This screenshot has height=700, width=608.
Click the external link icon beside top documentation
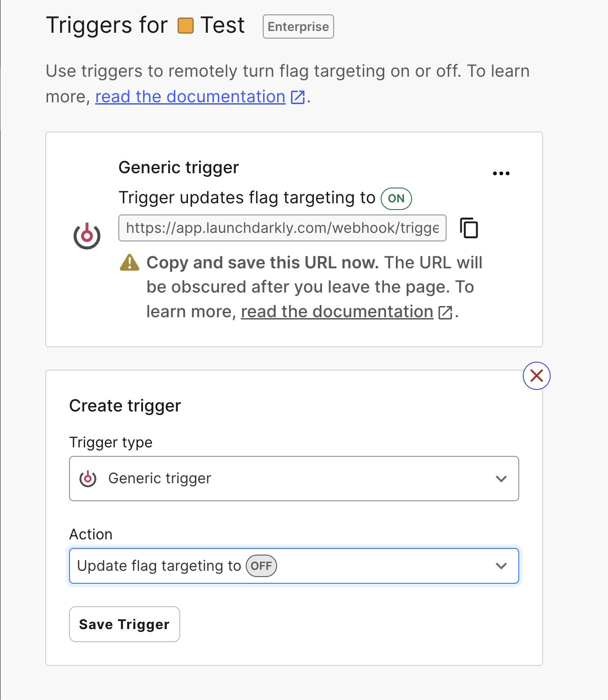tap(298, 97)
